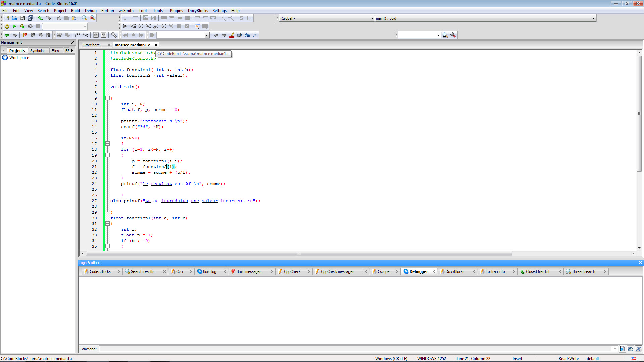
Task: Click the Build and run icon
Action: point(22,26)
